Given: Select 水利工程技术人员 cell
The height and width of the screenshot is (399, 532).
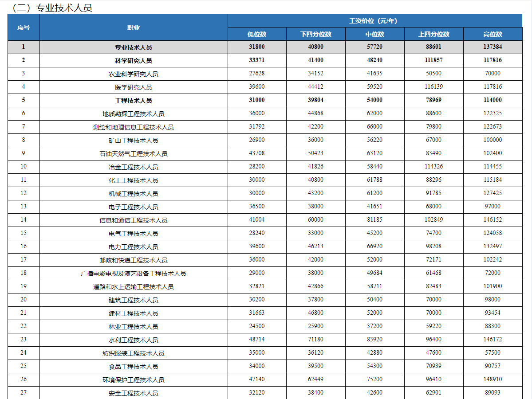Looking at the screenshot, I should point(134,340).
